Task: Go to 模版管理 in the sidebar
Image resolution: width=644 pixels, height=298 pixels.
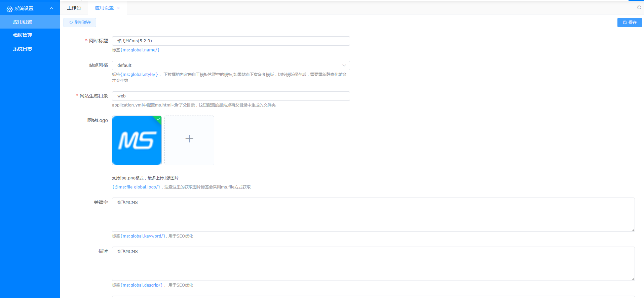Action: [23, 35]
